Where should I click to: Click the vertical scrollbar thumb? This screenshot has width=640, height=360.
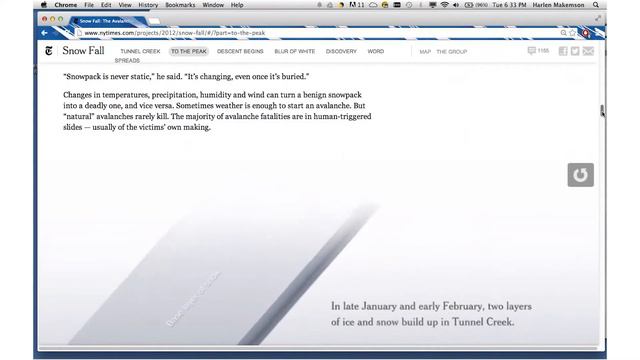[x=602, y=110]
